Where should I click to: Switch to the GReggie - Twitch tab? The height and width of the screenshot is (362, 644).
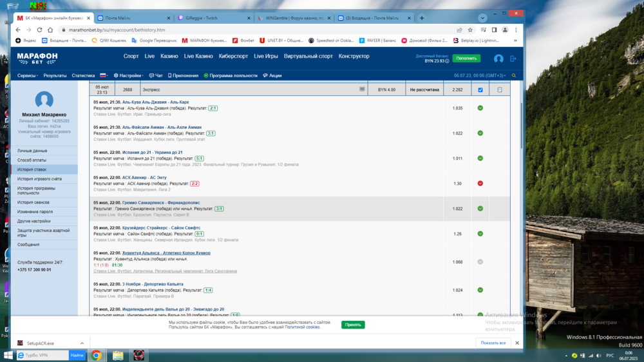[213, 18]
